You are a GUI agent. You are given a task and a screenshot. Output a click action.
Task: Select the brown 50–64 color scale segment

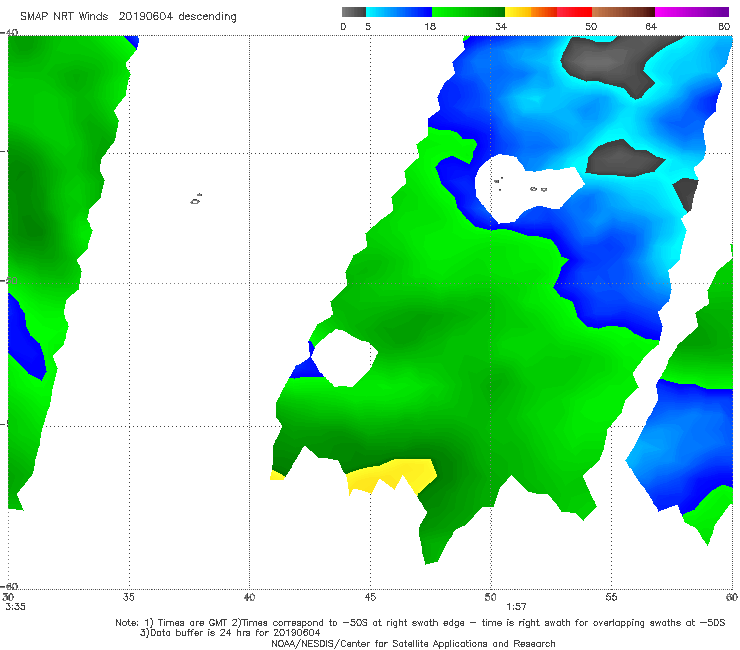pos(623,12)
